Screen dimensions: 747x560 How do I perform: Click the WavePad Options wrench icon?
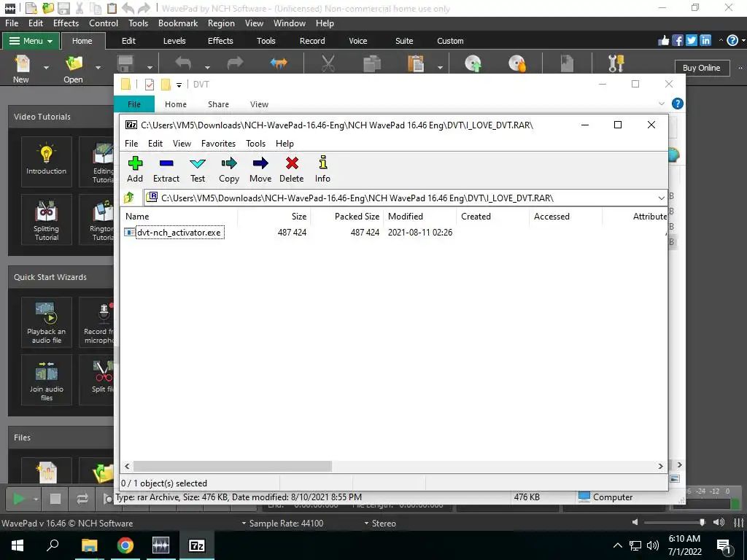pos(616,63)
